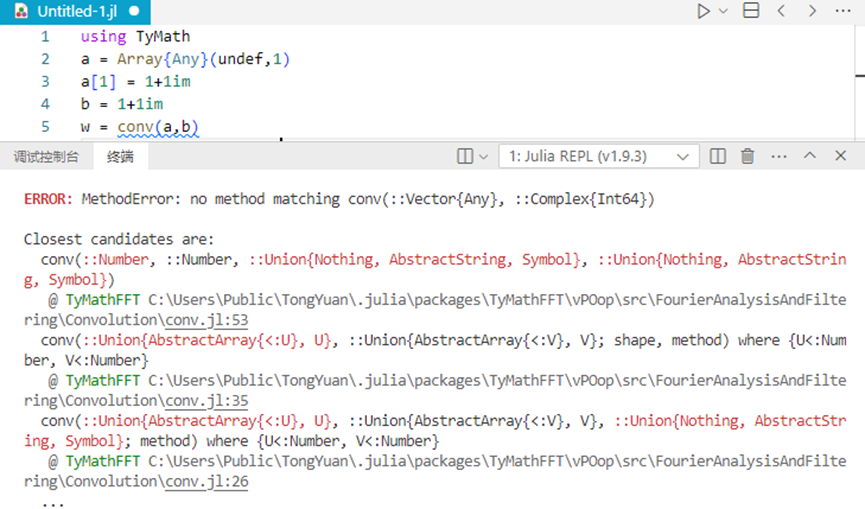Click 'Closest candidates are:' text
Screen dimensions: 865x509
point(119,239)
